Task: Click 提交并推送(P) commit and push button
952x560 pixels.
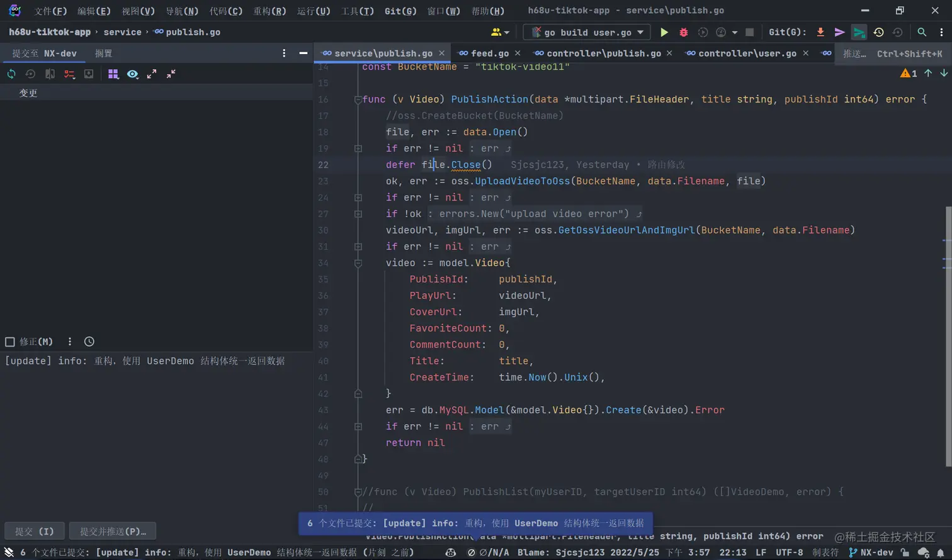Action: pos(113,531)
